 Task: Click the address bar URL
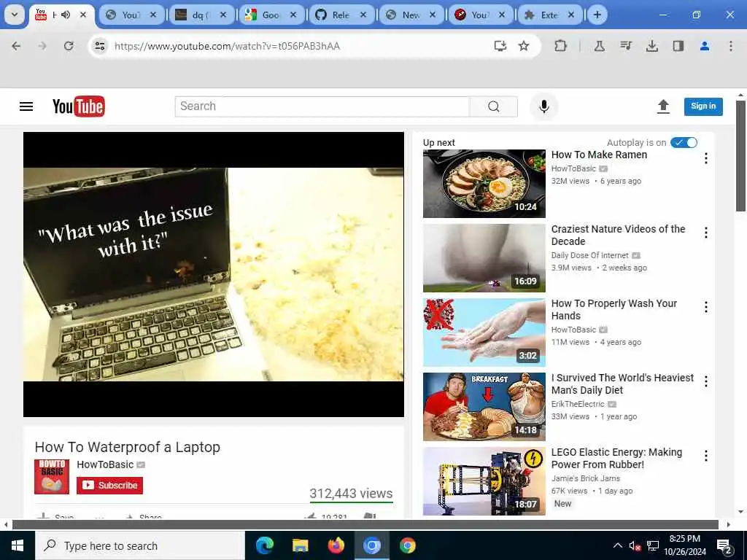point(228,46)
